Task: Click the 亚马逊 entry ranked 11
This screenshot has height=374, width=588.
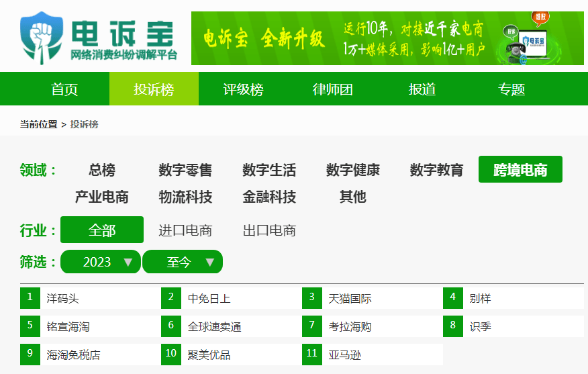Action: 344,355
